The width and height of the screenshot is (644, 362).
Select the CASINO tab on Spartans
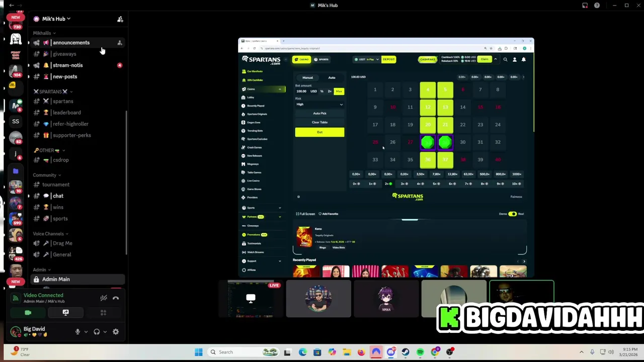coord(302,59)
